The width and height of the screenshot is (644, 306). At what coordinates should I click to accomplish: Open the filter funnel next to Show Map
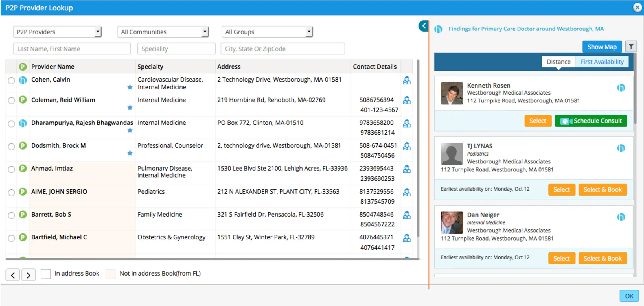click(631, 46)
